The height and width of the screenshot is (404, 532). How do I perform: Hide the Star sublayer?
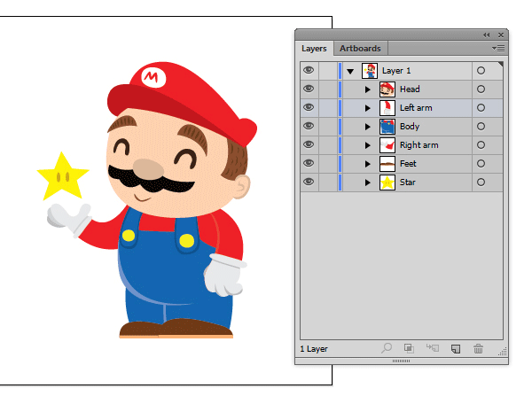(x=309, y=183)
